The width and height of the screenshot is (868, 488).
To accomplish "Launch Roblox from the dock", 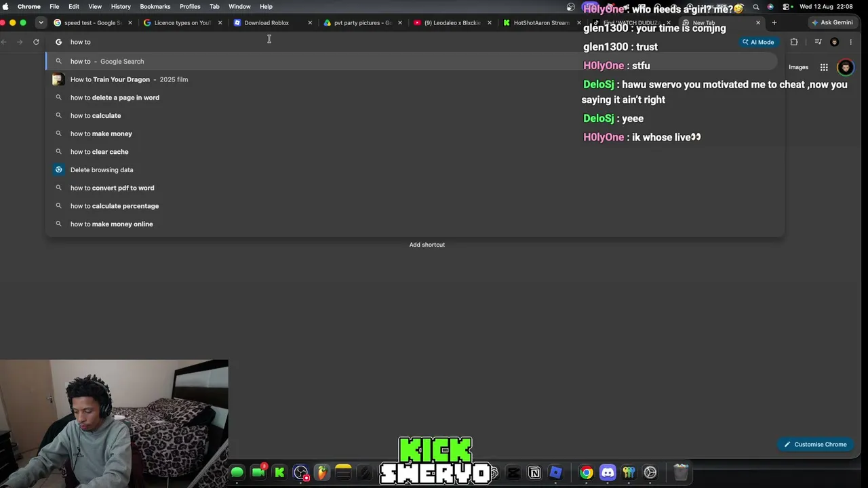I will click(555, 472).
